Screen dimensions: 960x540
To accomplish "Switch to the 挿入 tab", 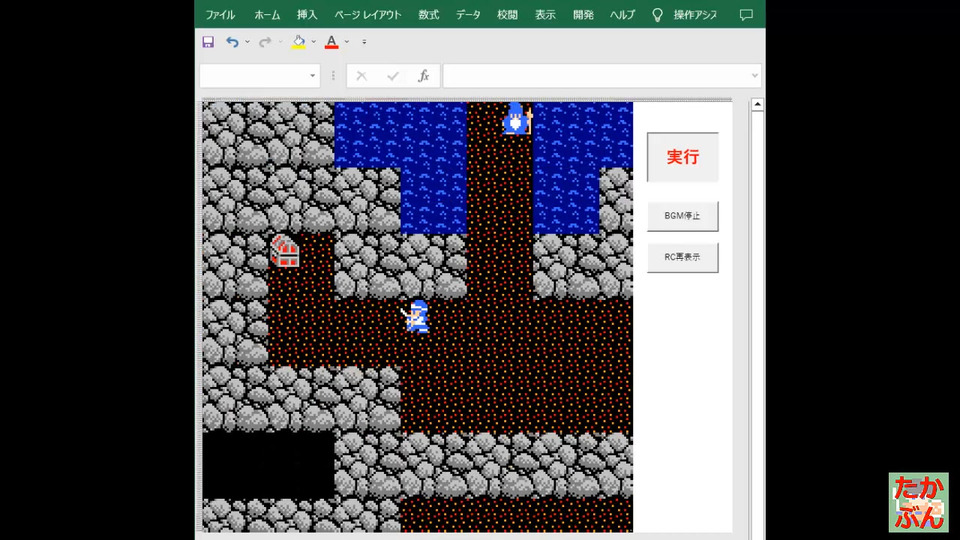I will [x=307, y=15].
